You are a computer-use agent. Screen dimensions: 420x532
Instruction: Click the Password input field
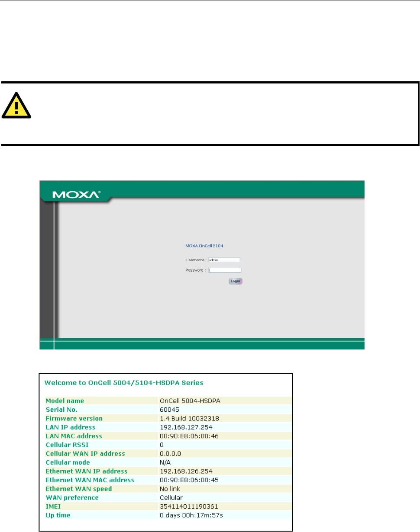pyautogui.click(x=225, y=270)
